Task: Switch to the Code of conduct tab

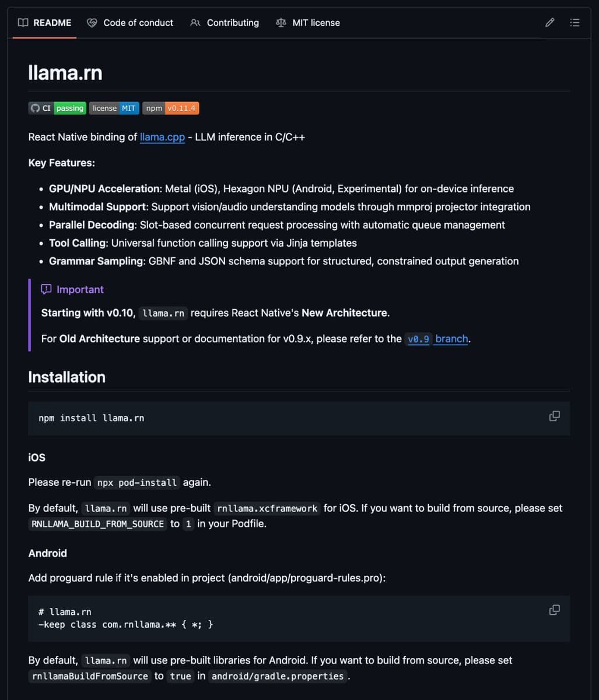Action: pyautogui.click(x=138, y=23)
